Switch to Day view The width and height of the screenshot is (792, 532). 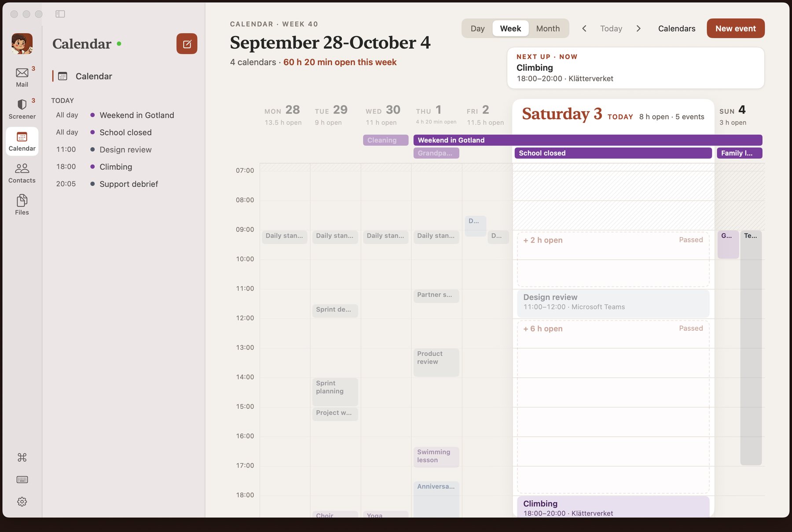click(x=477, y=29)
